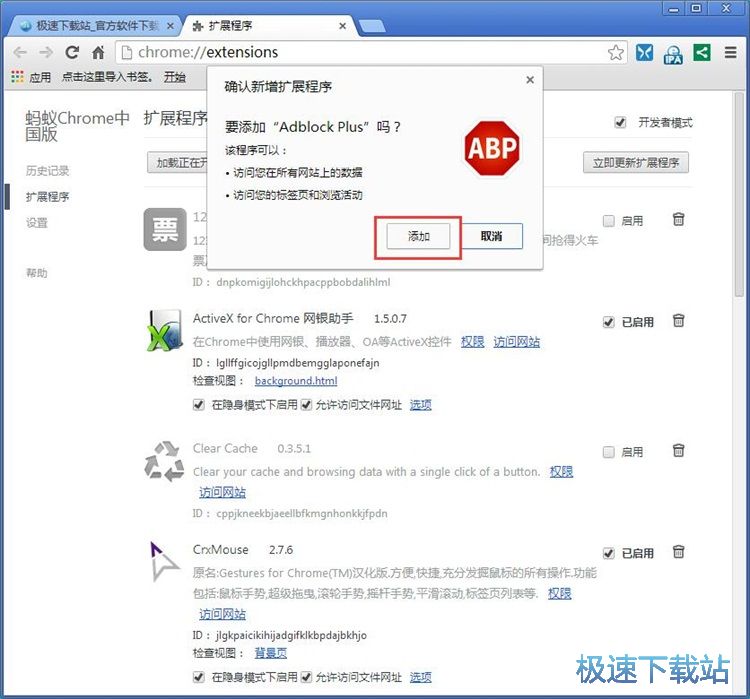Remove ActiveX for Chrome using trash icon
Image resolution: width=750 pixels, height=699 pixels.
[678, 320]
